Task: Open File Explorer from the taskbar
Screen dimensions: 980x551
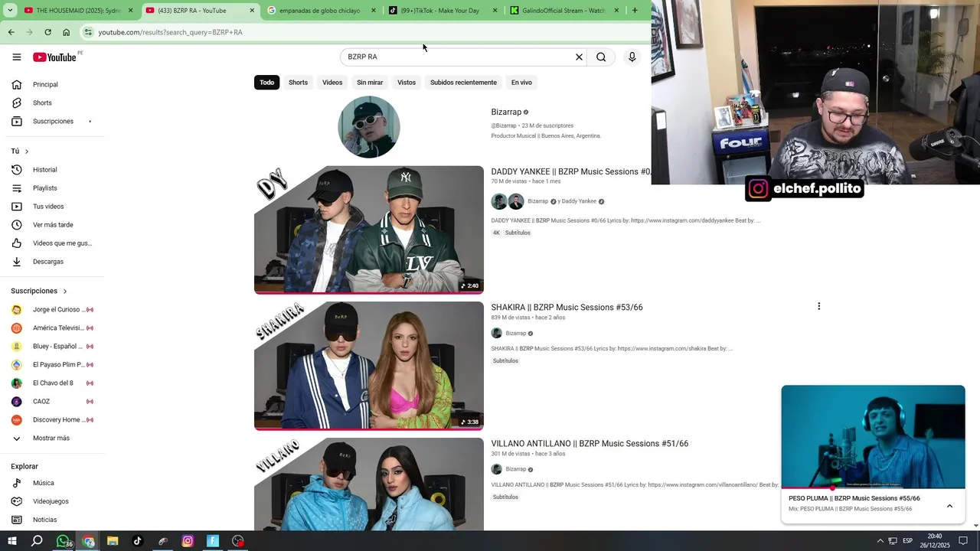Action: [x=113, y=541]
